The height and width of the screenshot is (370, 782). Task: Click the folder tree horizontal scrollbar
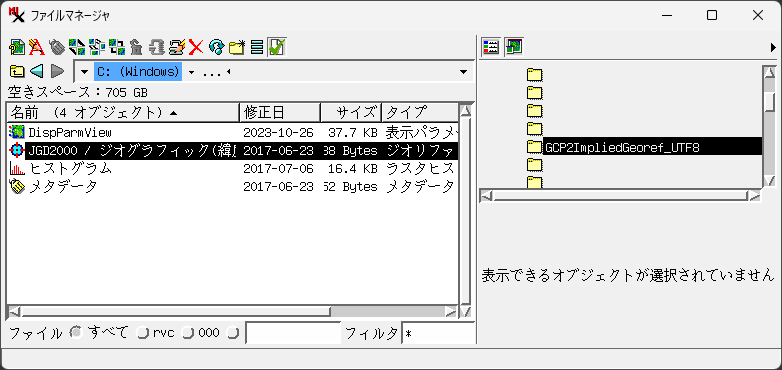tap(620, 196)
